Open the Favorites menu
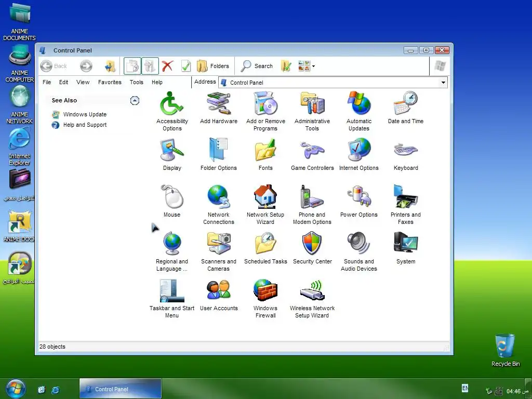Viewport: 532px width, 399px height. click(x=110, y=82)
